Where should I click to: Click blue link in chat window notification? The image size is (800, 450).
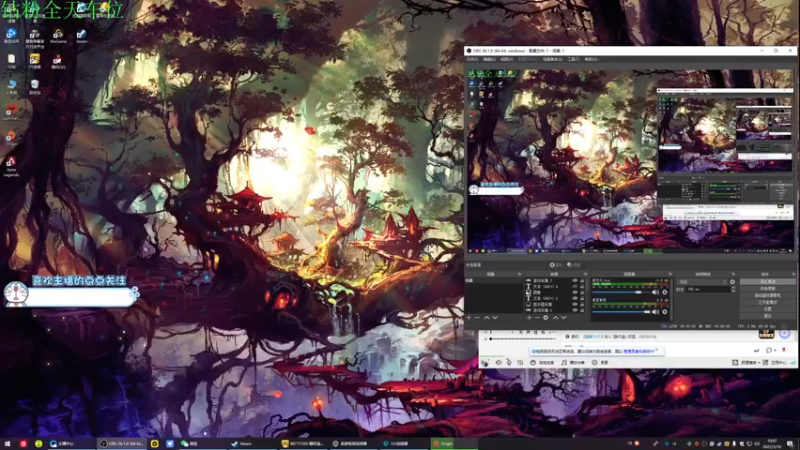click(x=639, y=351)
